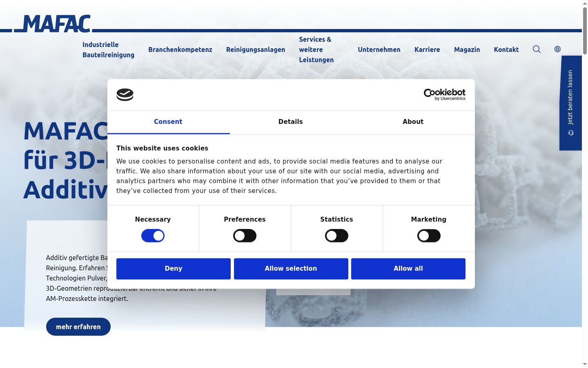Go to the Magazin page
This screenshot has width=588, height=368.
[467, 49]
